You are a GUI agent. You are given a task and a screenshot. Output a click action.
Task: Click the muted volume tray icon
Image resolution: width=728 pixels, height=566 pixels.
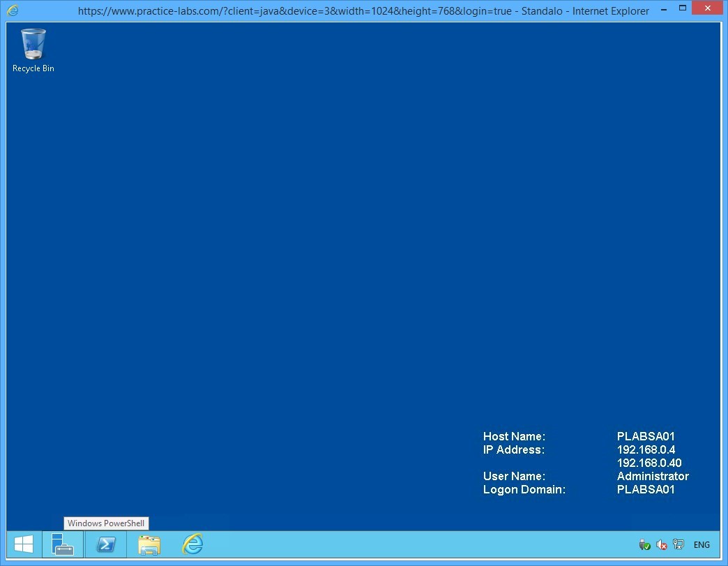point(662,545)
